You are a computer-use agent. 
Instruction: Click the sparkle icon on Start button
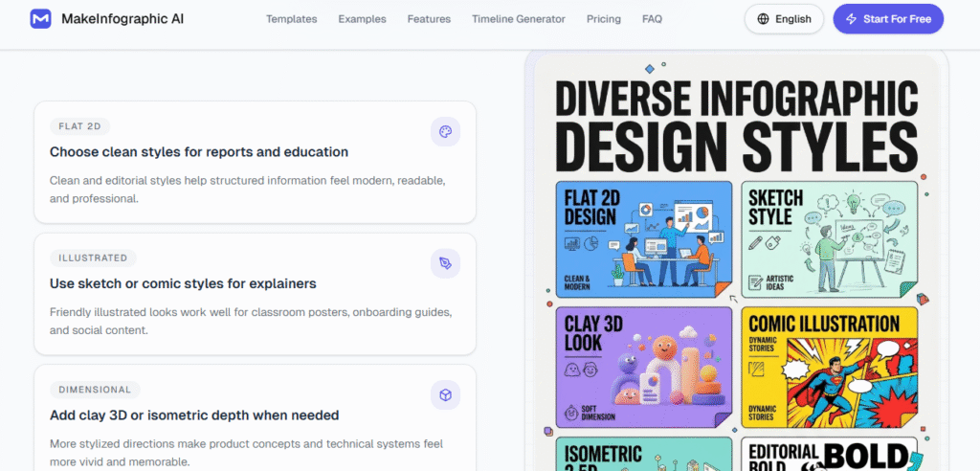(x=851, y=19)
